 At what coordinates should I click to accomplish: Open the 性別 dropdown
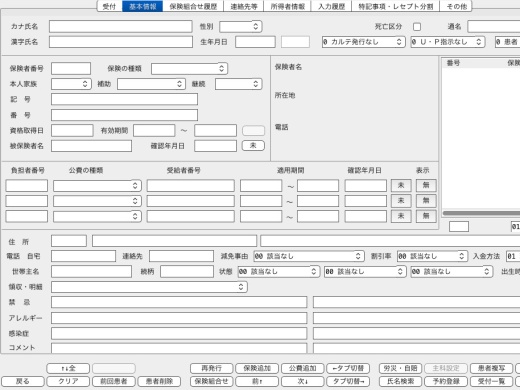[x=241, y=26]
